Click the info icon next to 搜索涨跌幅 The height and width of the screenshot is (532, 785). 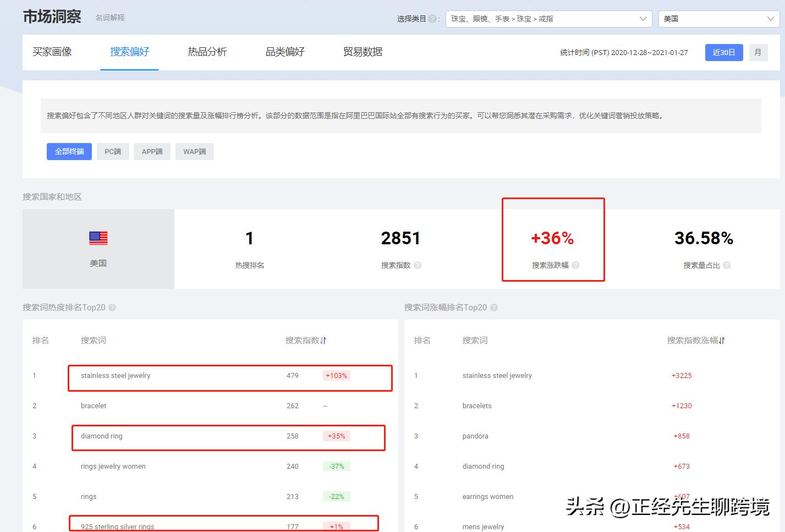pyautogui.click(x=575, y=265)
